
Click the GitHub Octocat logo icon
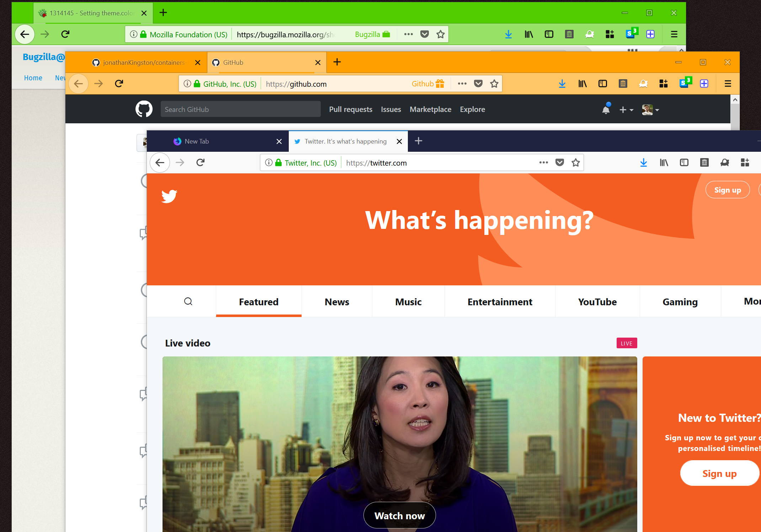point(144,109)
